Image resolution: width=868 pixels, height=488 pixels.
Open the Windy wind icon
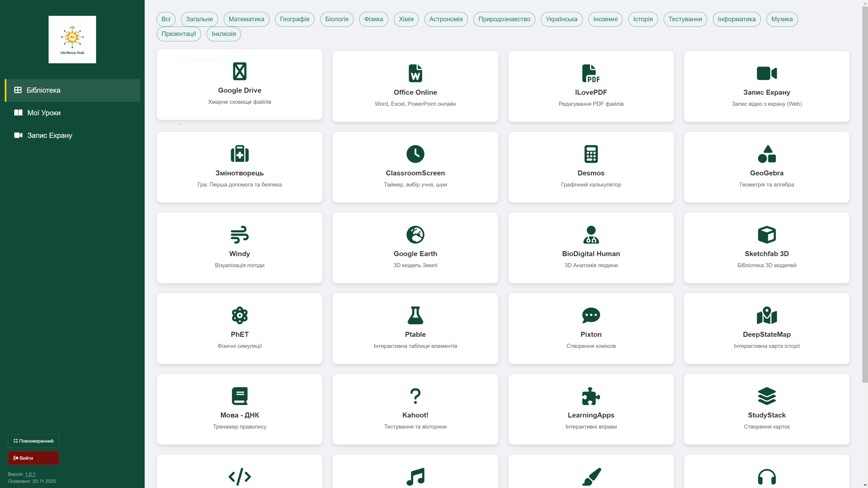coord(239,235)
